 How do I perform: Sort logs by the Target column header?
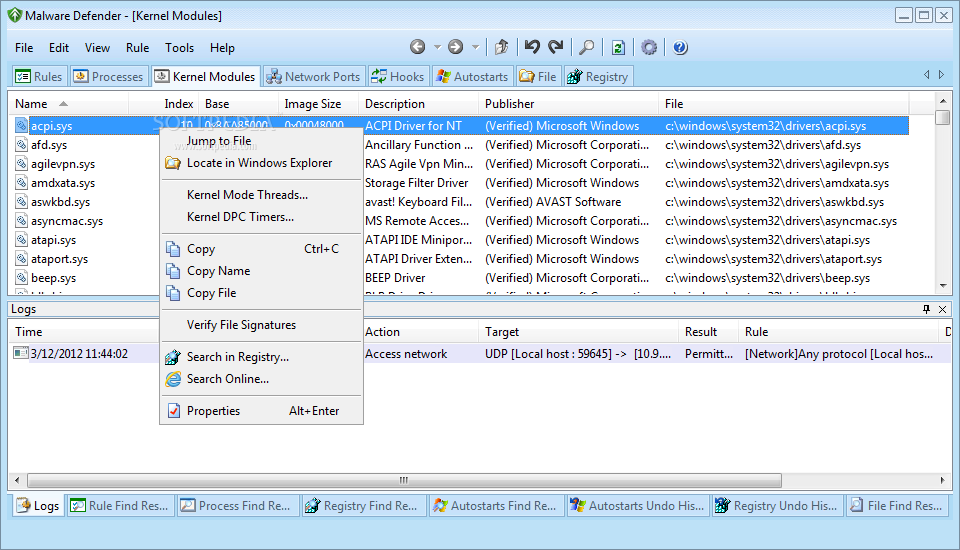coord(579,331)
